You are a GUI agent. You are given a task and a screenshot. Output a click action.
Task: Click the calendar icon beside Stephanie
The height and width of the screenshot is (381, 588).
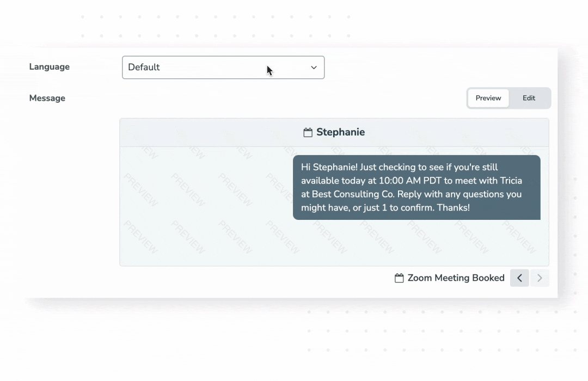pyautogui.click(x=307, y=132)
